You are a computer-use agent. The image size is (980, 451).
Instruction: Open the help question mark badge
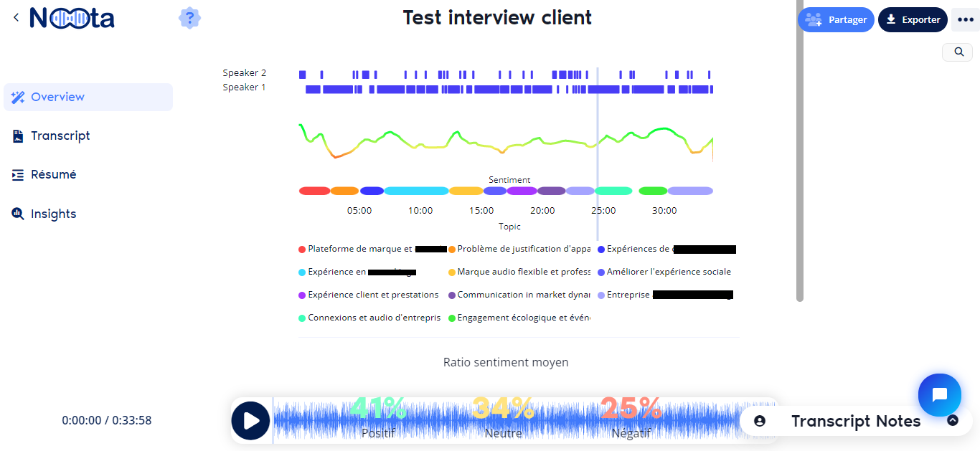point(189,18)
